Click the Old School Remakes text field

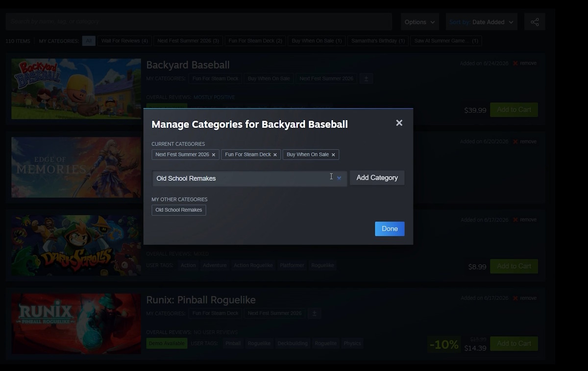249,178
